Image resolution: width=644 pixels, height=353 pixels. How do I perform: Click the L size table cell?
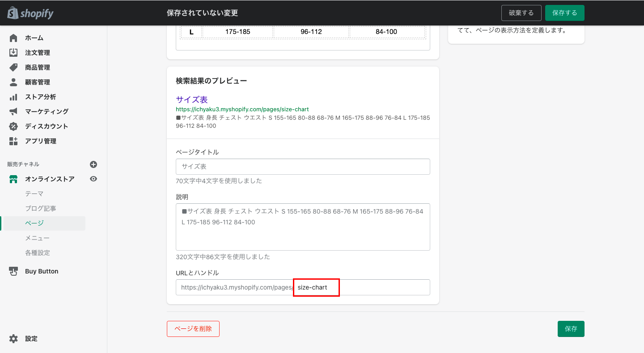tap(191, 32)
